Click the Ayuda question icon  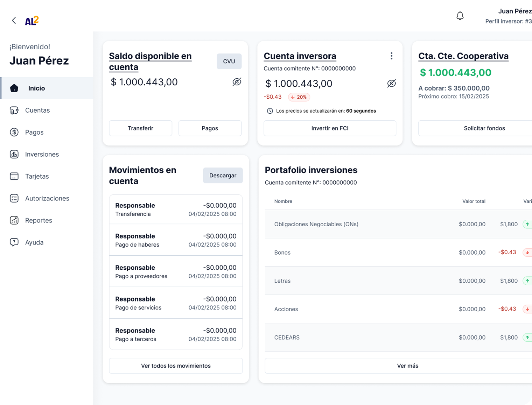click(x=14, y=242)
